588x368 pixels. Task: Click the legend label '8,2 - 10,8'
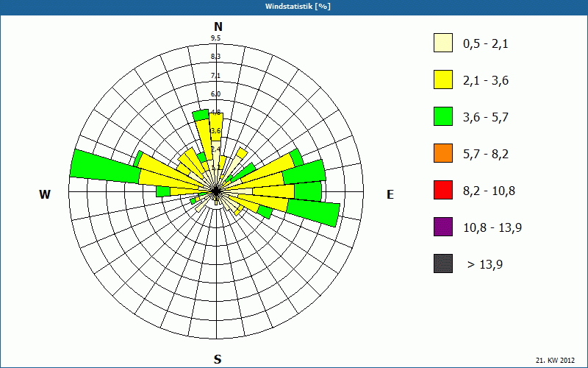point(489,191)
